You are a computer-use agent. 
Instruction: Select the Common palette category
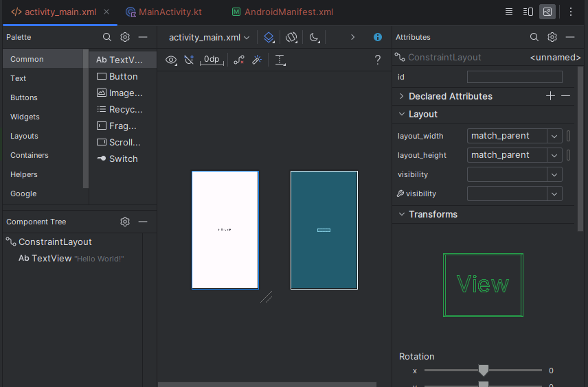(43, 59)
